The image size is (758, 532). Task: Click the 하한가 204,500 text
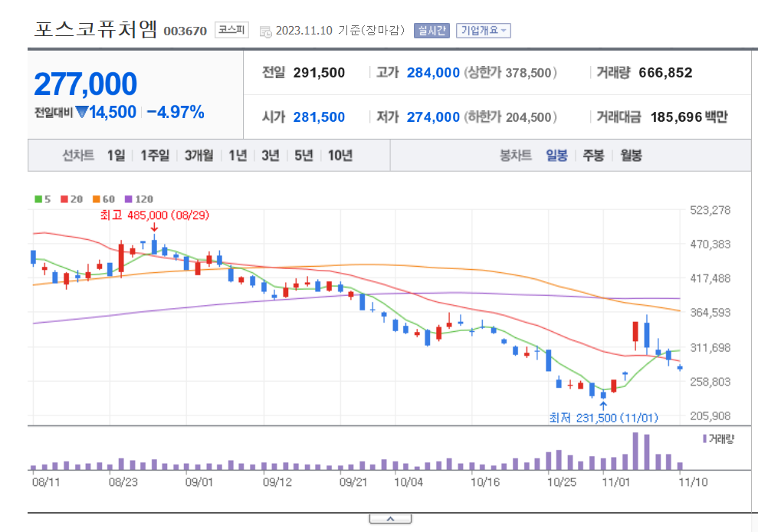510,117
